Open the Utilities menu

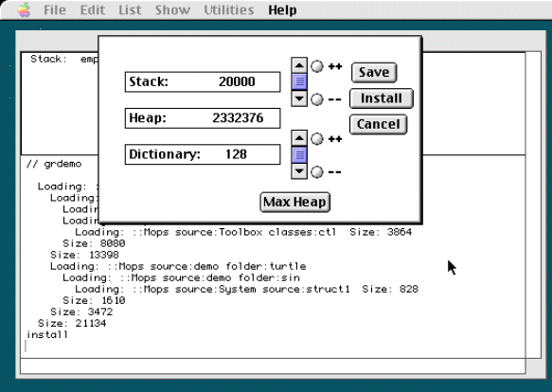point(229,9)
